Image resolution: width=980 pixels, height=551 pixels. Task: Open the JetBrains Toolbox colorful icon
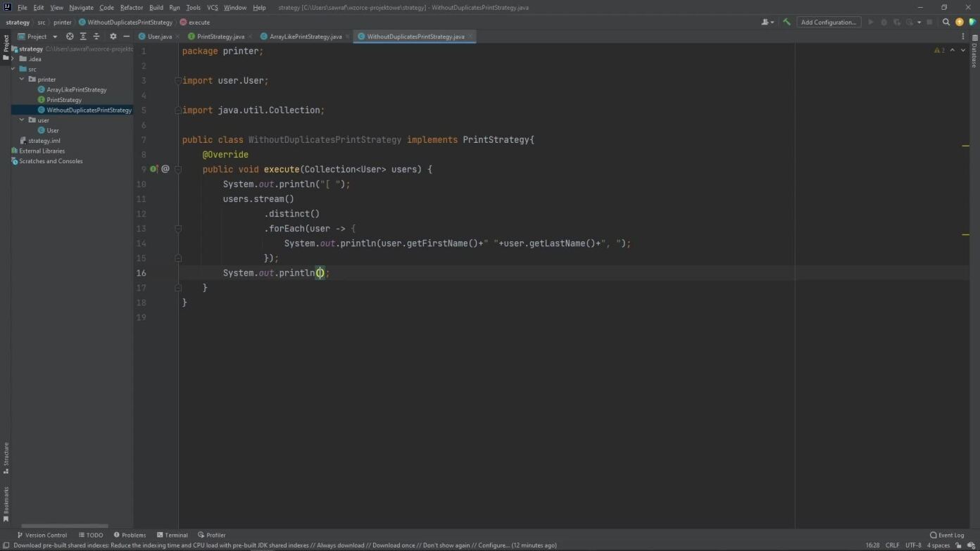pos(972,22)
